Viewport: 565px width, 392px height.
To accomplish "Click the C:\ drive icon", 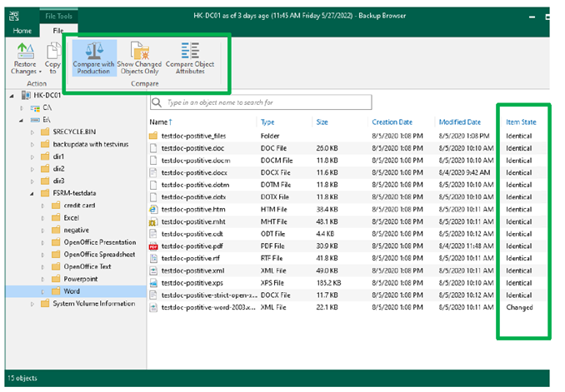I will click(x=35, y=108).
